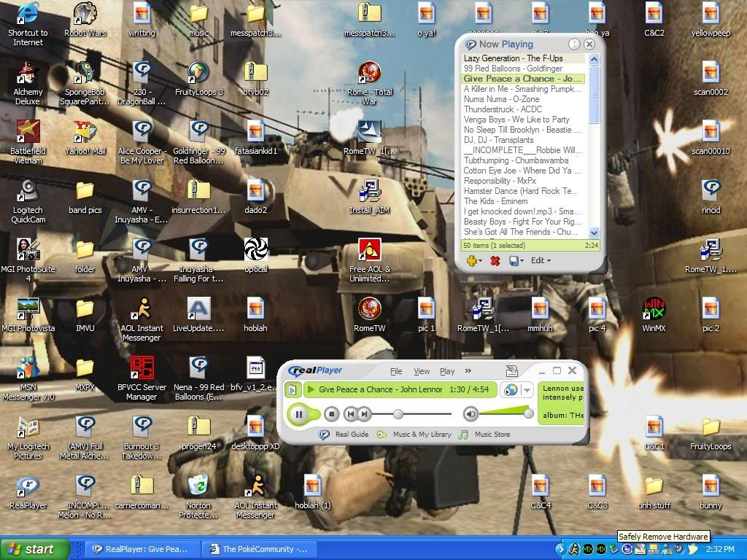
Task: Open the Start menu
Action: pyautogui.click(x=34, y=549)
